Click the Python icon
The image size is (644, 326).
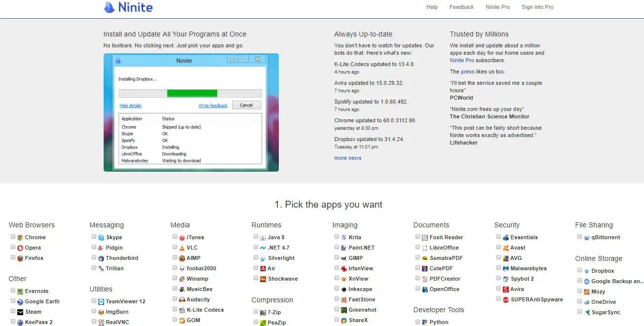425,323
